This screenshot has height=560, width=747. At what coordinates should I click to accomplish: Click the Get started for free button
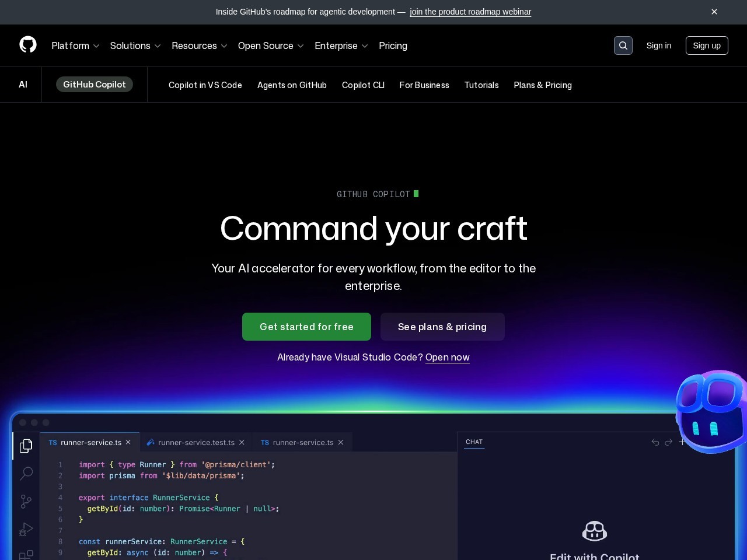[306, 327]
